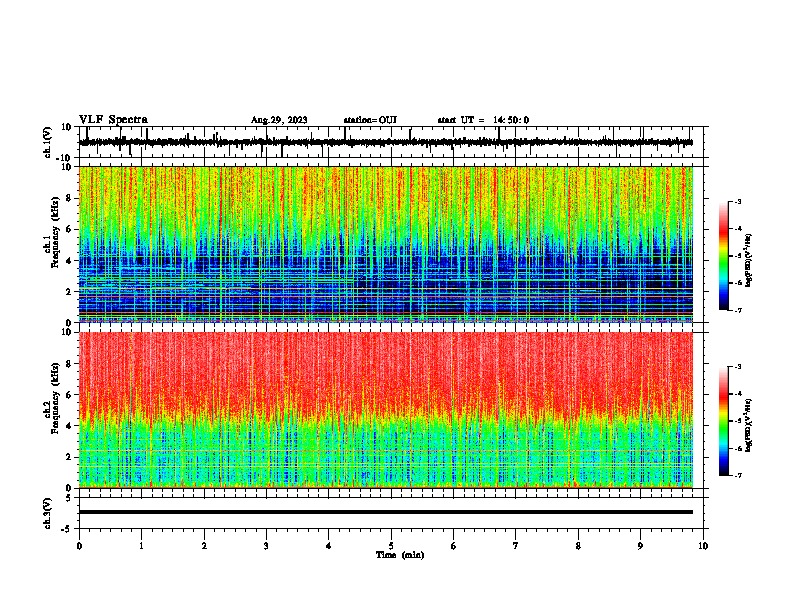This screenshot has width=792, height=612.
Task: Click the "ch.3(V)" axis label
Action: 48,513
